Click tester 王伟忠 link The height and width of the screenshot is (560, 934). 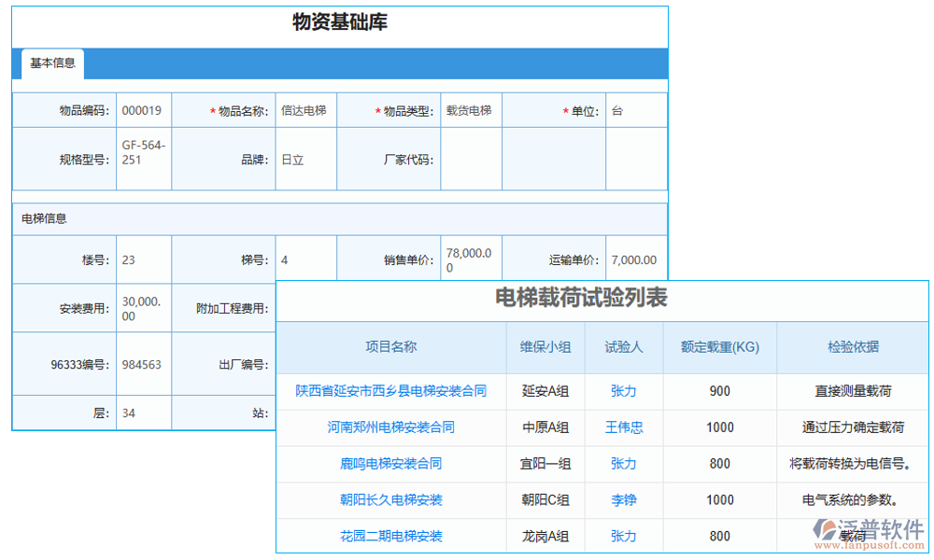tap(623, 427)
